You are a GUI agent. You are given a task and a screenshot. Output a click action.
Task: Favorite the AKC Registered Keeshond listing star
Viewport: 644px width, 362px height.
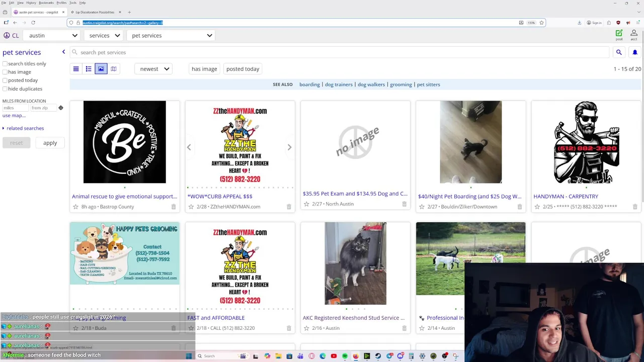coord(306,328)
